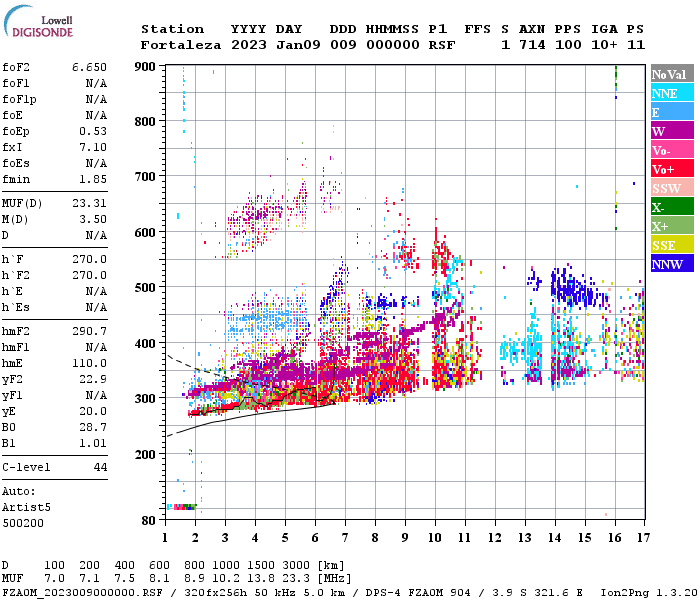The height and width of the screenshot is (600, 700).
Task: Click the foEp value 0.53
Action: point(93,131)
